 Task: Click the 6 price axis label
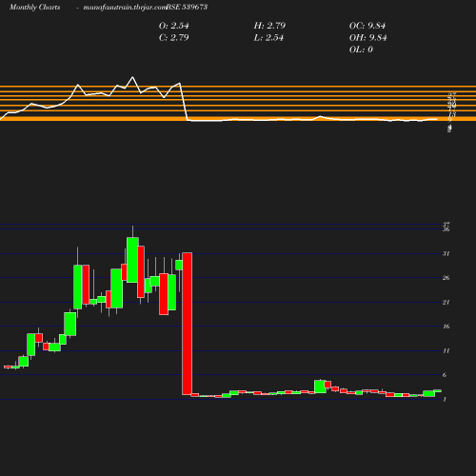(x=445, y=375)
